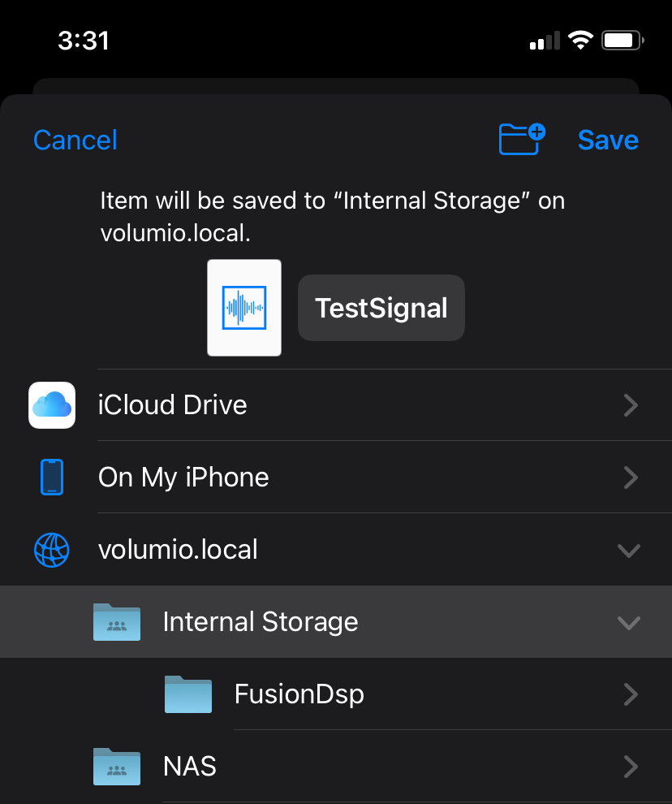The height and width of the screenshot is (804, 672).
Task: Expand the NAS folder chevron
Action: coord(631,767)
